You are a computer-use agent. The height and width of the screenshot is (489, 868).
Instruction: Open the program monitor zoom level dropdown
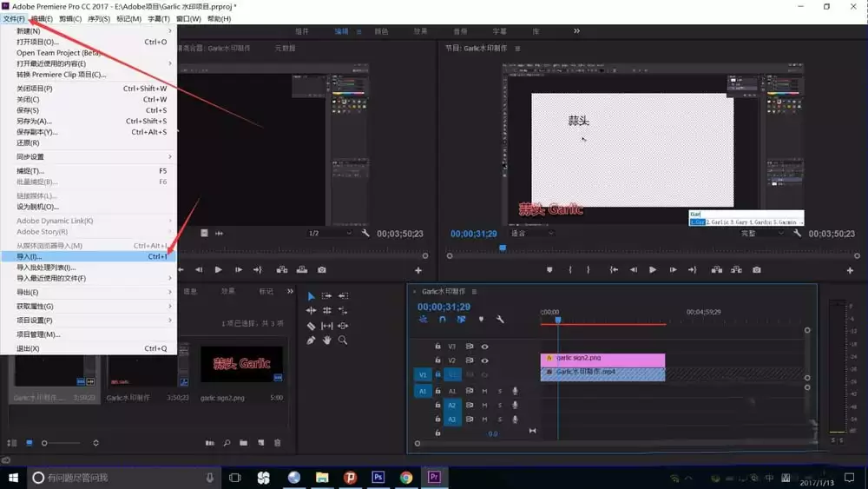pos(531,234)
